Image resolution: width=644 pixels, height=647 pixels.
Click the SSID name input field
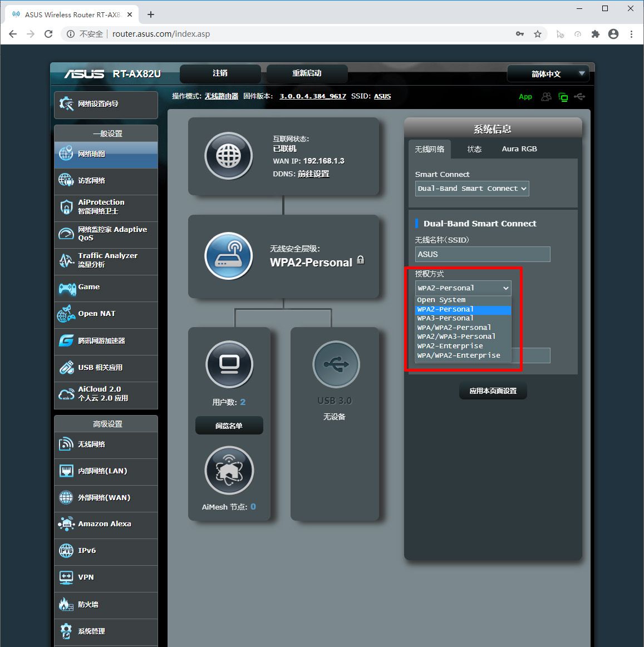482,254
